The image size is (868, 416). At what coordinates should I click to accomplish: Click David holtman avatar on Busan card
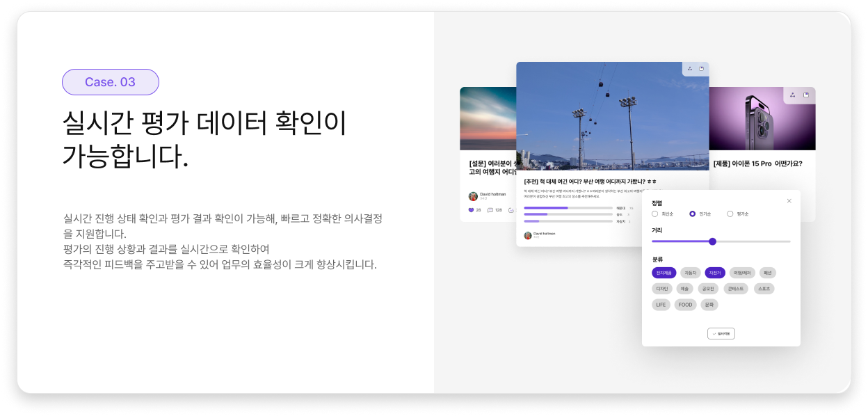click(x=528, y=235)
